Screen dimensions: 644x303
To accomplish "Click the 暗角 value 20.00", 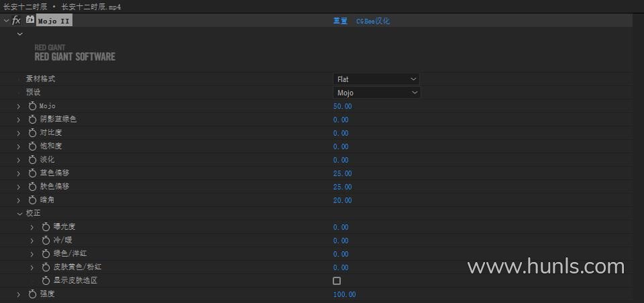I will 343,200.
